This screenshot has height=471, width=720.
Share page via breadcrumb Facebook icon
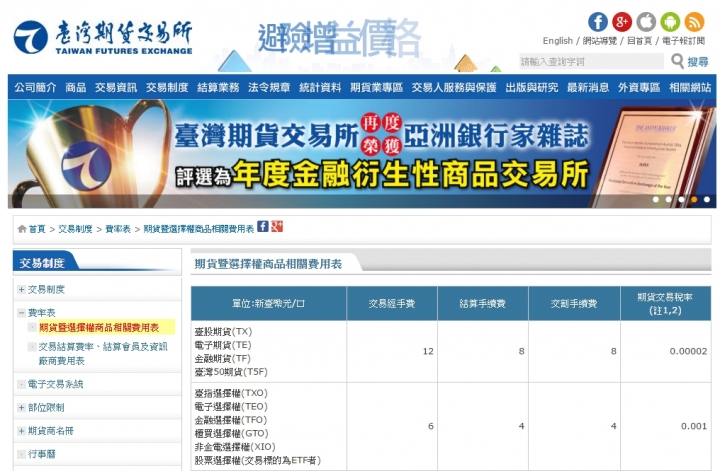click(x=263, y=226)
